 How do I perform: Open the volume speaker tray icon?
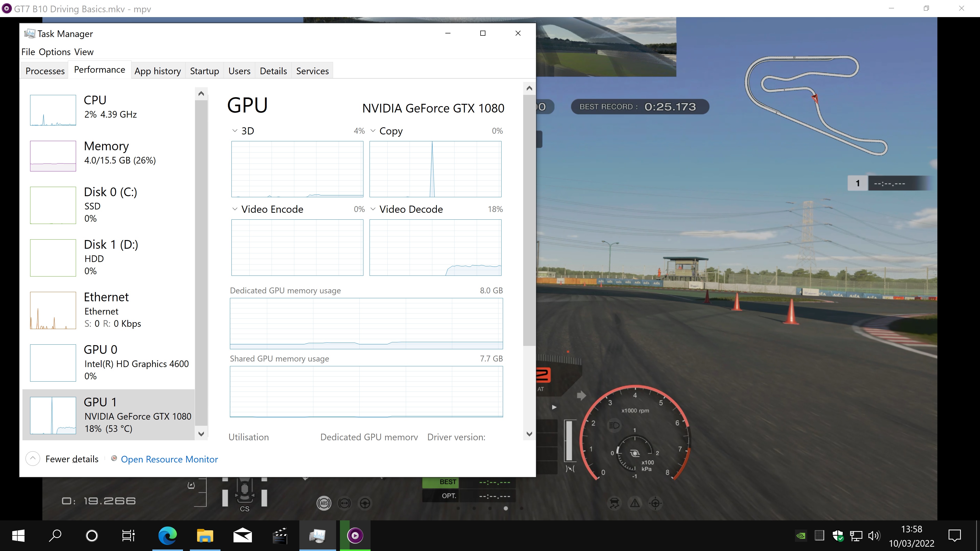tap(874, 536)
